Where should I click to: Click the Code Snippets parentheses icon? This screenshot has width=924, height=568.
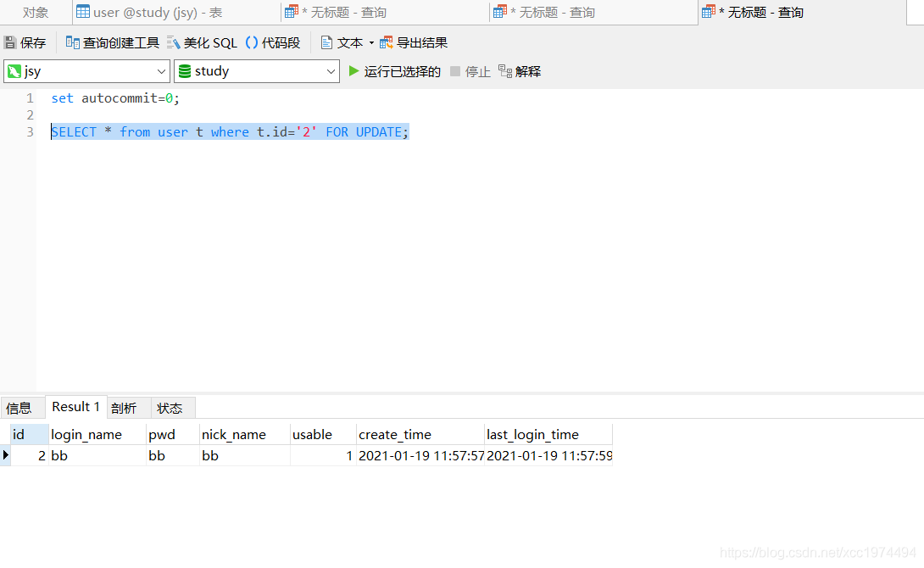coord(252,42)
